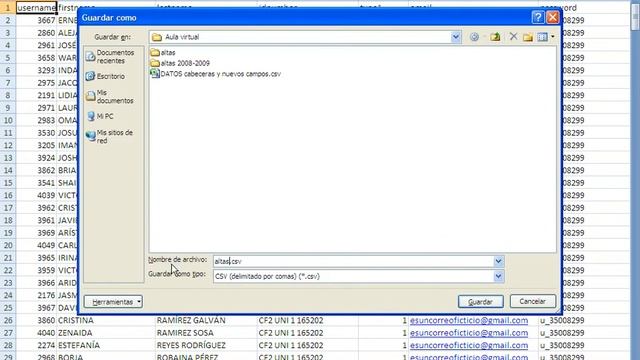Click the Guardar button

point(480,302)
